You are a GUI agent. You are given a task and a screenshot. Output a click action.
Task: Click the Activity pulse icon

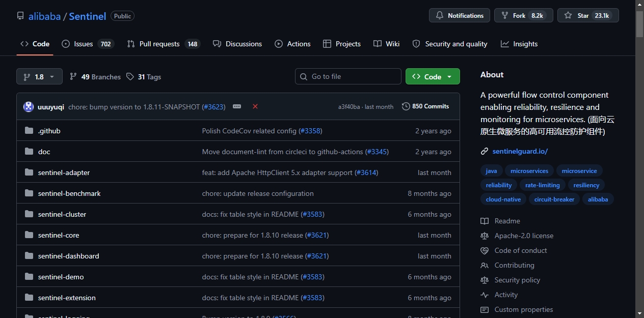click(x=485, y=295)
